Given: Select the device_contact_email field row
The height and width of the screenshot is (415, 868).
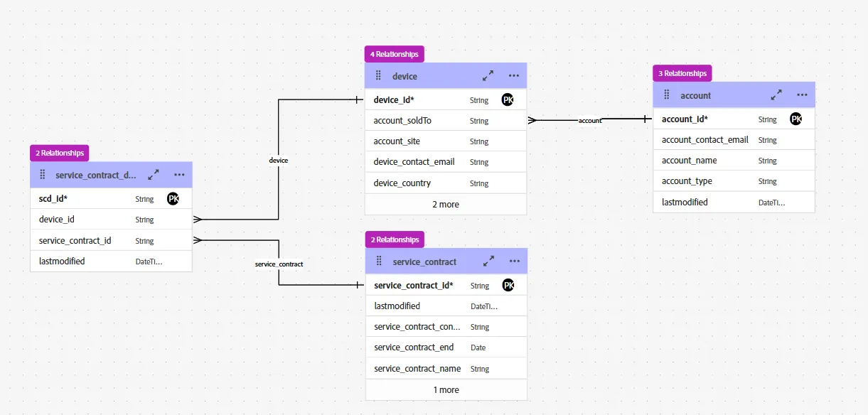Looking at the screenshot, I should click(446, 162).
